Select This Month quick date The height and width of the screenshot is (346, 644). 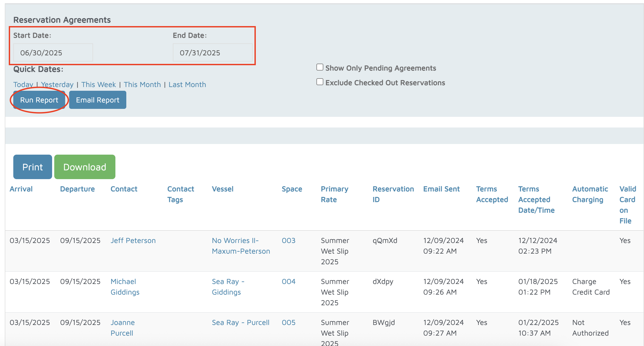[142, 85]
